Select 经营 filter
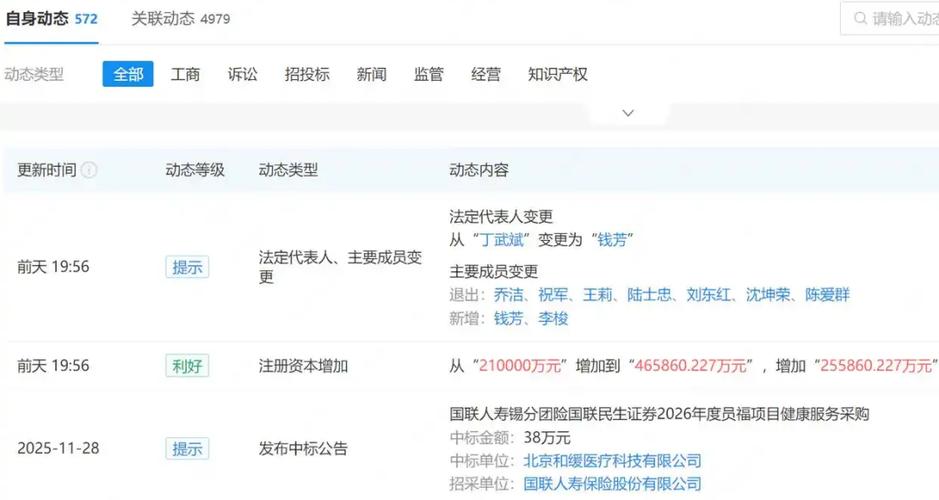939x500 pixels. coord(486,74)
